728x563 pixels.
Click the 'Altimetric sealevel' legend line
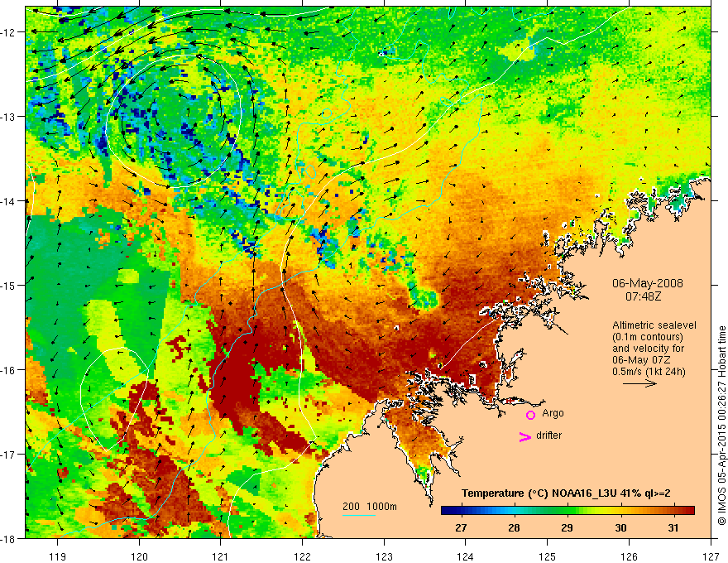pos(654,325)
